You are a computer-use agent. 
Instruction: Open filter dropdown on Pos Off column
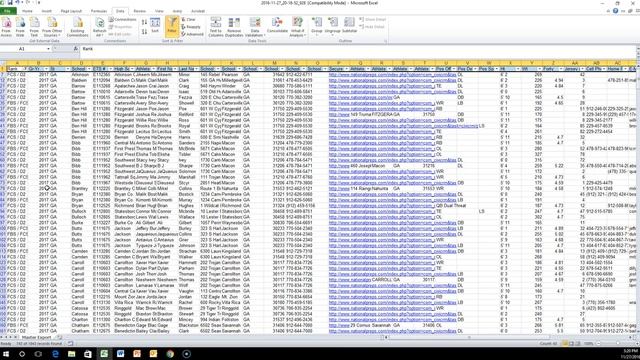pos(453,69)
